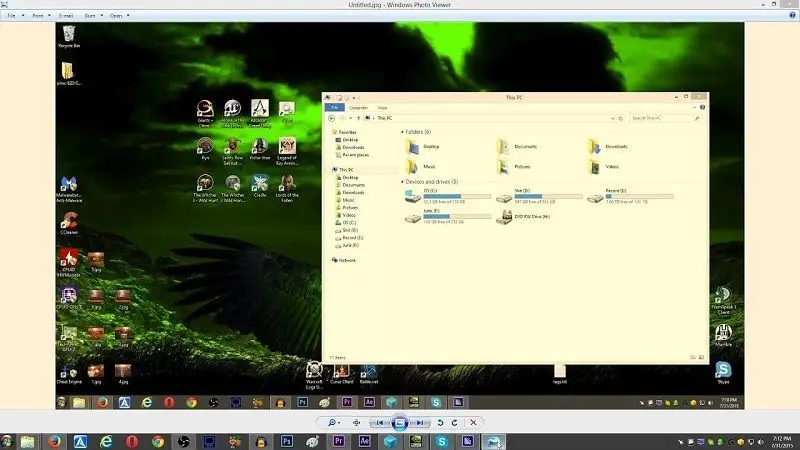Open the Photo Viewer File dropdown menu
The image size is (800, 450).
click(x=15, y=16)
